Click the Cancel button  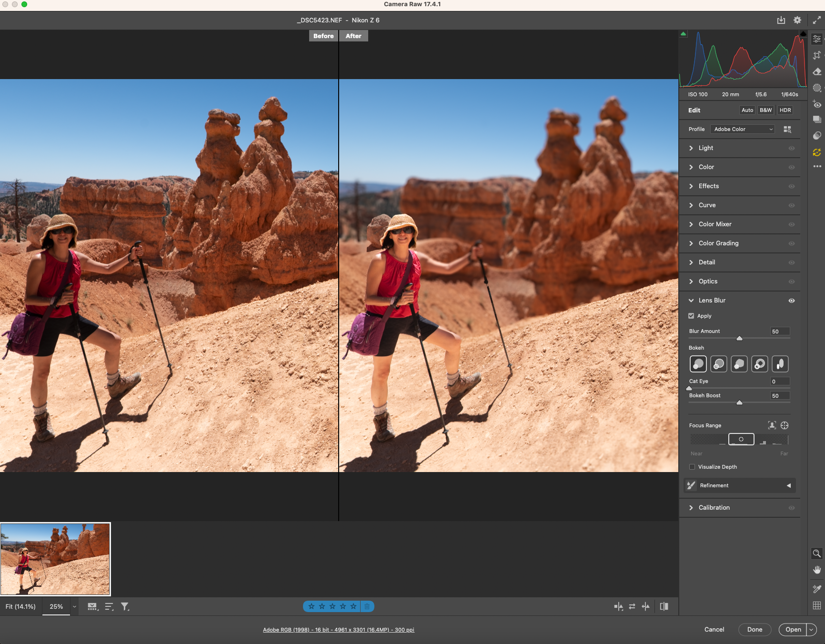[x=714, y=630]
